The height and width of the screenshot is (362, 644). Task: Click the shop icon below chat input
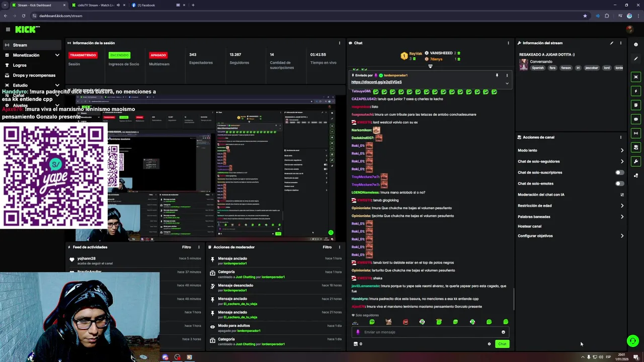click(x=356, y=344)
